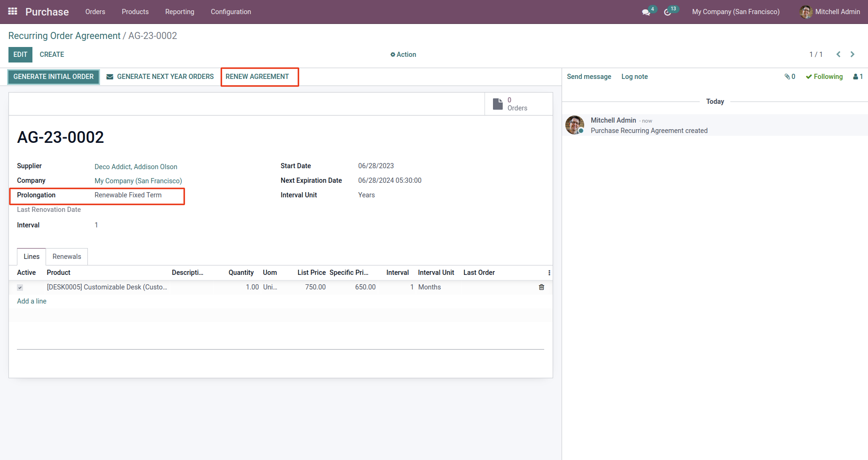Click Send message in chatter
Screen dimensions: 868x460
point(589,77)
